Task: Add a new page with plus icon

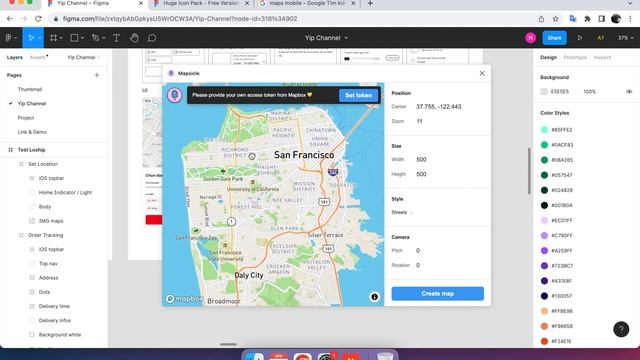Action: point(97,75)
